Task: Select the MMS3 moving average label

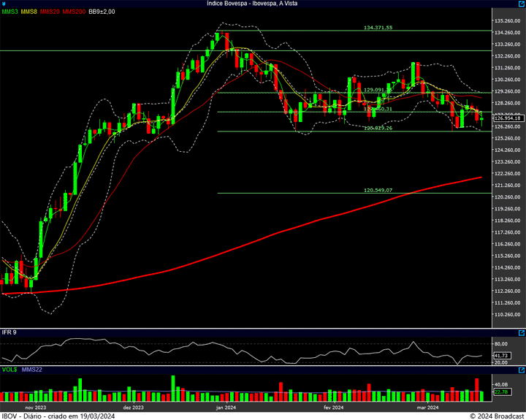Action: pyautogui.click(x=10, y=12)
